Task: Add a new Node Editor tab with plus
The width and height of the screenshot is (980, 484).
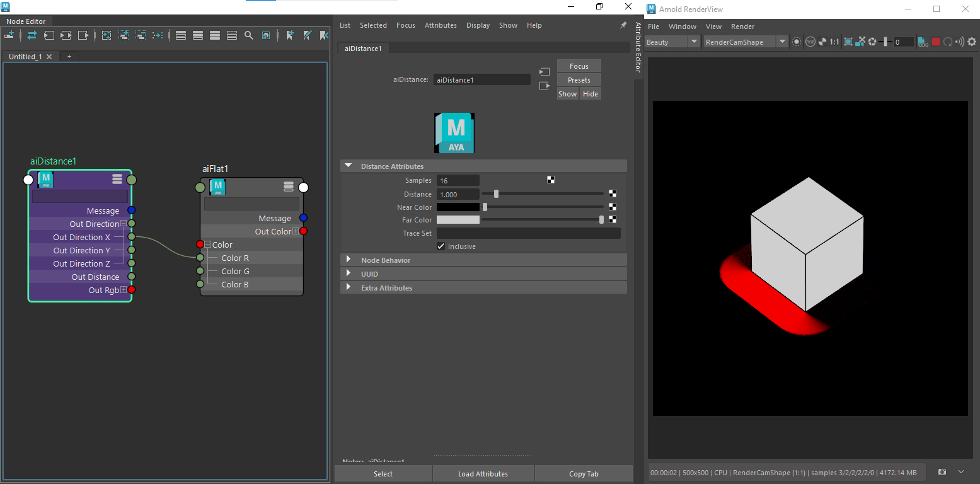Action: tap(69, 57)
